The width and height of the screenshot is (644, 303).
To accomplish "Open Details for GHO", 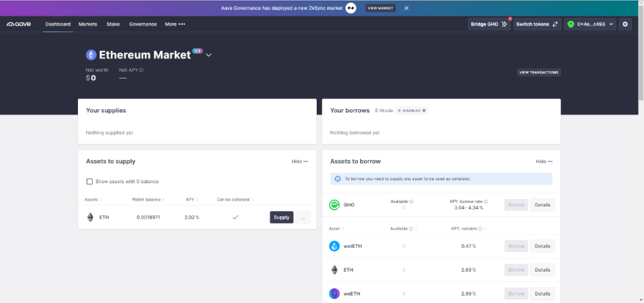I will 543,205.
